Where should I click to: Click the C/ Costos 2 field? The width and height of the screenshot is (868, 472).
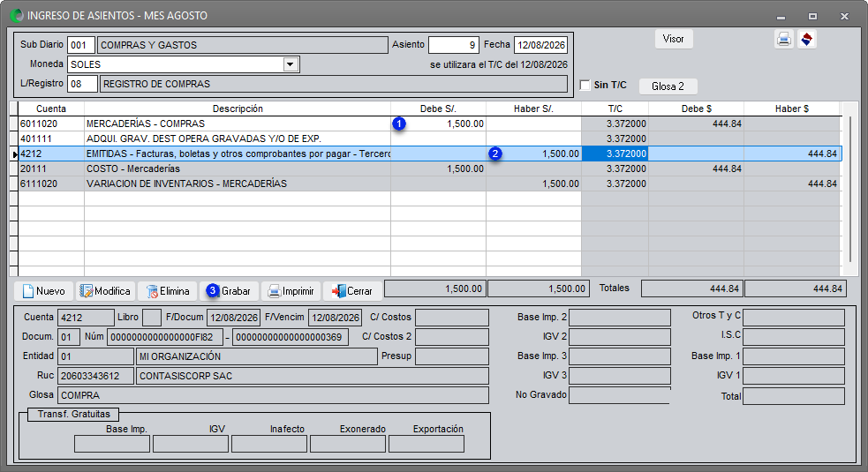(452, 337)
